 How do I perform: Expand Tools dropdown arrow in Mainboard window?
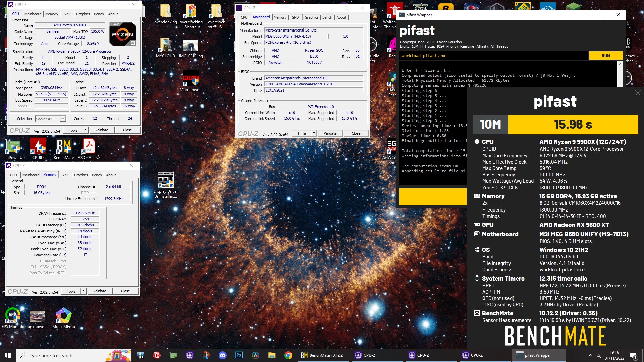[x=314, y=133]
